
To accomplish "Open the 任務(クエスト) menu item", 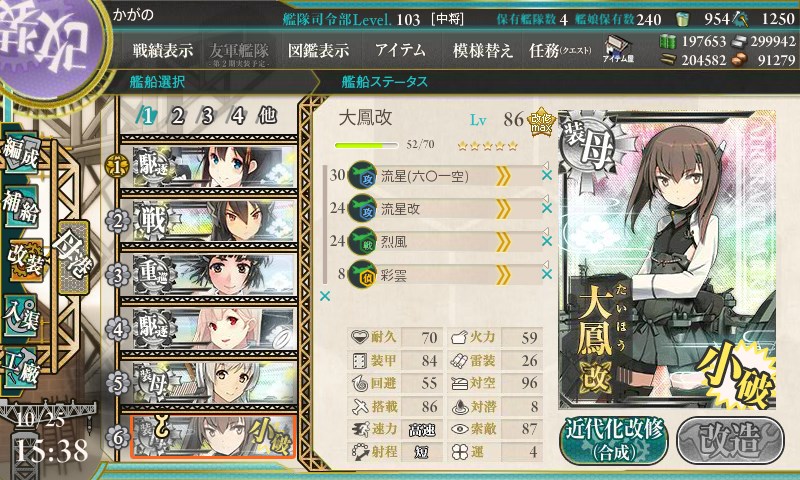I will (560, 50).
